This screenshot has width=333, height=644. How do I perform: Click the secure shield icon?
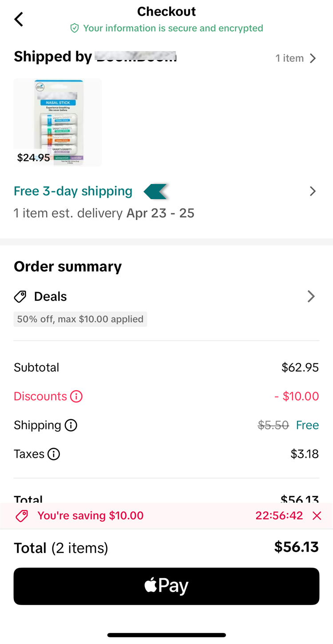(x=75, y=28)
